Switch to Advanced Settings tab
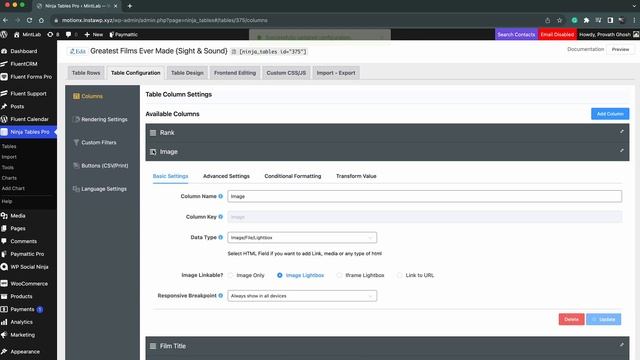 click(x=226, y=176)
